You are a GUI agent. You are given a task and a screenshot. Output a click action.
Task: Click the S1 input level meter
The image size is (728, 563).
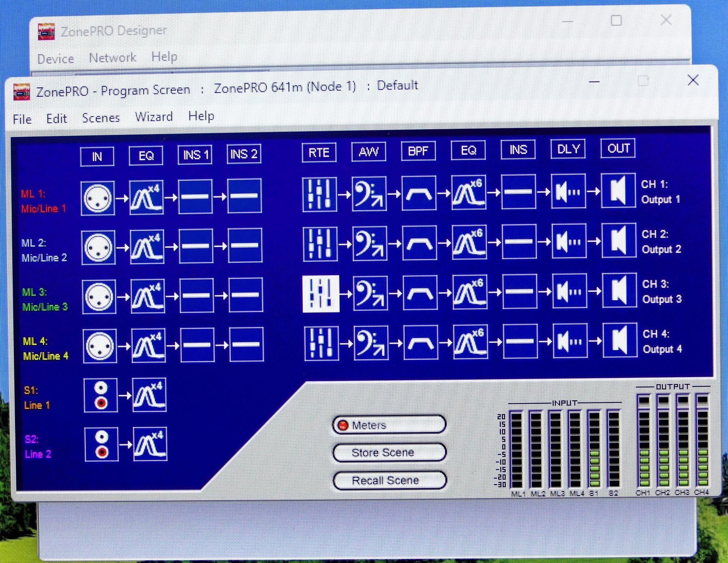coord(594,449)
